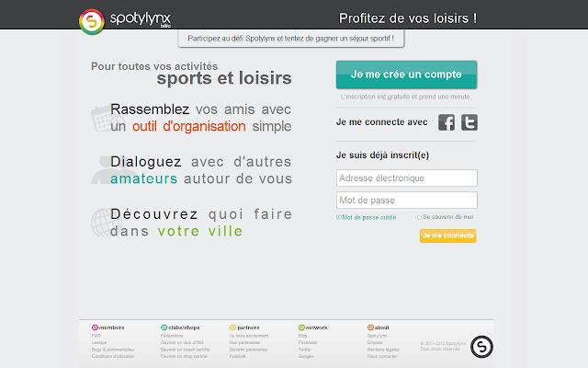This screenshot has width=588, height=368.
Task: Open Facebook text link under network
Action: coord(308,342)
